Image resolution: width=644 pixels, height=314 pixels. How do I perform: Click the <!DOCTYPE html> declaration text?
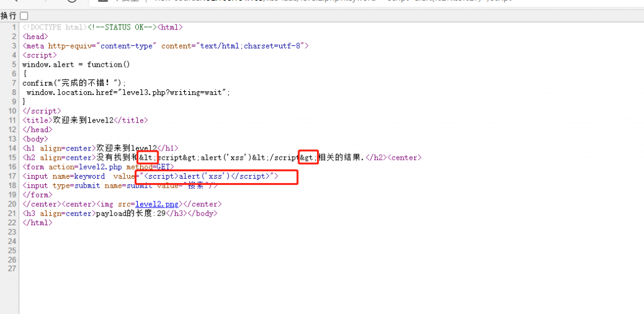[53, 27]
